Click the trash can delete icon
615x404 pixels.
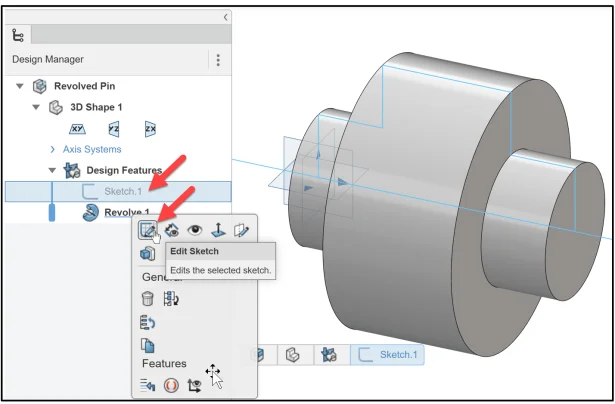click(148, 298)
